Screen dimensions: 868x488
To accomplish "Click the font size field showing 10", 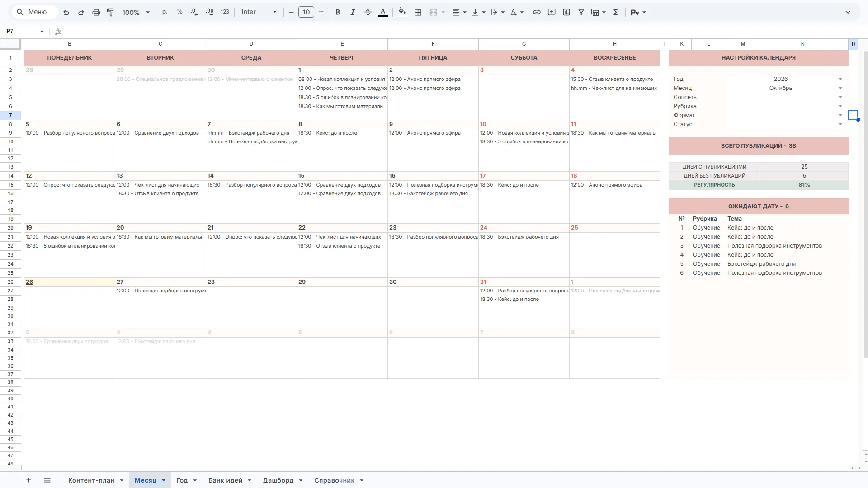I will click(x=306, y=12).
